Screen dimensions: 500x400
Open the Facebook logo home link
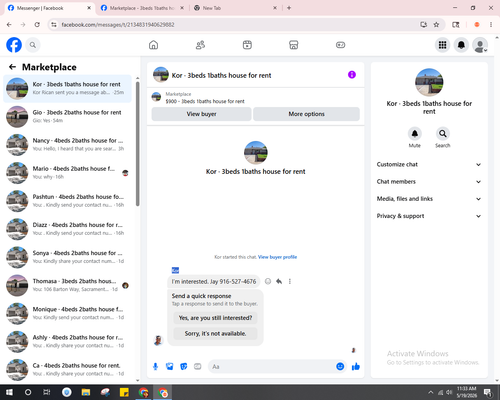pyautogui.click(x=14, y=45)
